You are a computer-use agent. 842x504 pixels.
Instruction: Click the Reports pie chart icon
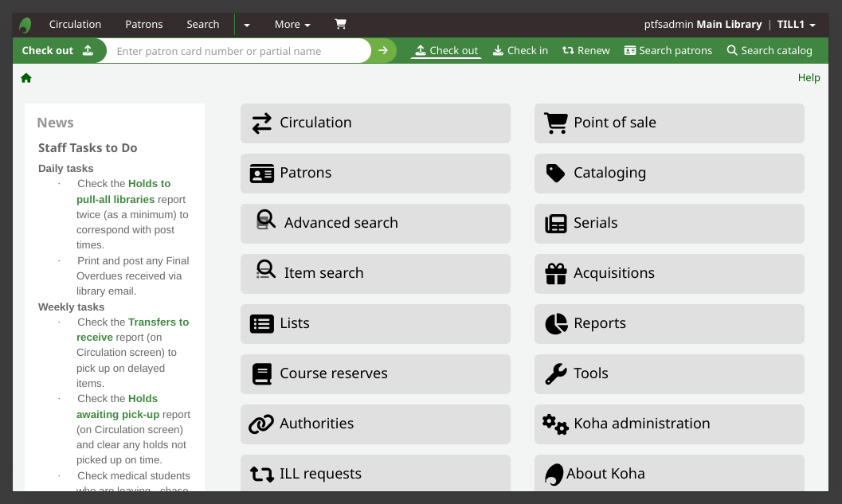pos(555,323)
